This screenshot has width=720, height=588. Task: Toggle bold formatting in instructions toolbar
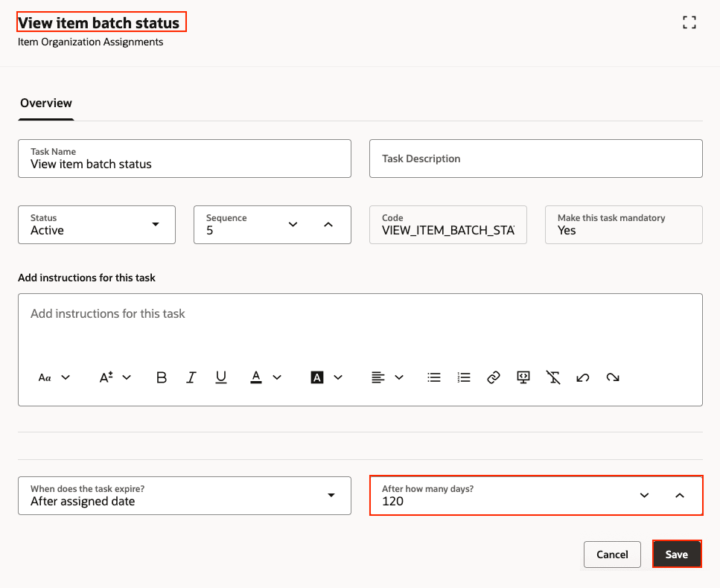click(x=161, y=377)
